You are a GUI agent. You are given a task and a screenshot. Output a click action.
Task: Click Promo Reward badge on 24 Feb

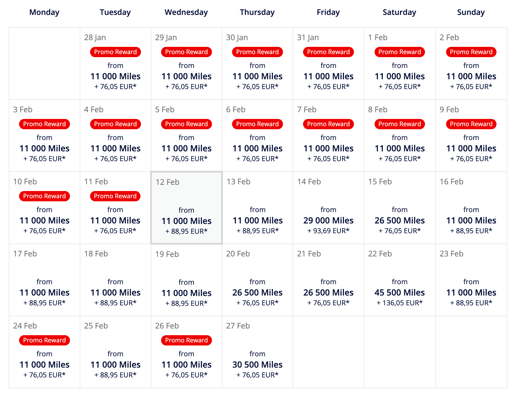coord(45,340)
